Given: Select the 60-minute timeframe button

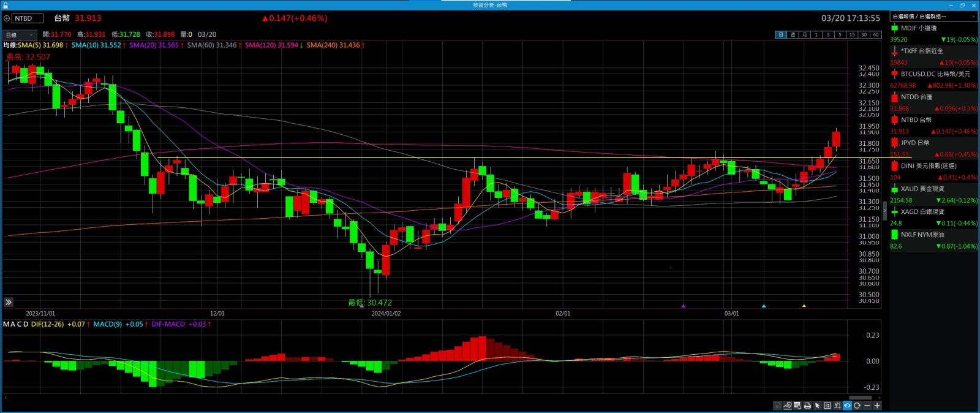Looking at the screenshot, I should point(875,35).
